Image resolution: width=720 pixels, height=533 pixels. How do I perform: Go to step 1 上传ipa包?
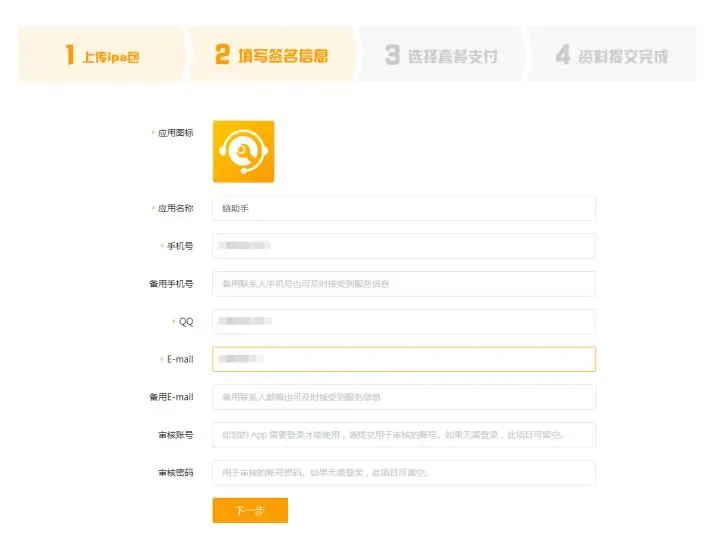[x=102, y=55]
